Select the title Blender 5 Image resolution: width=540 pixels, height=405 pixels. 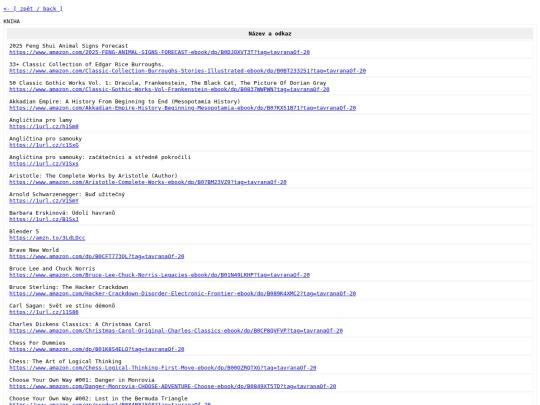24,232
